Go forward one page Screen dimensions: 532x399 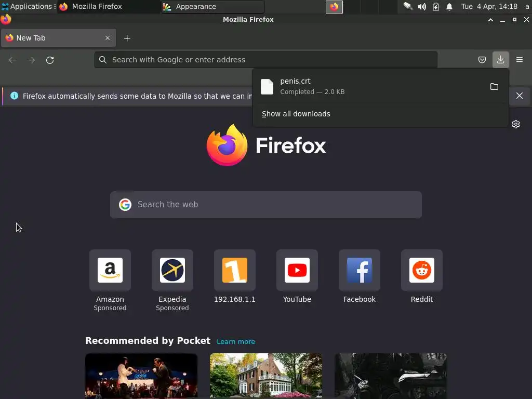click(x=31, y=60)
